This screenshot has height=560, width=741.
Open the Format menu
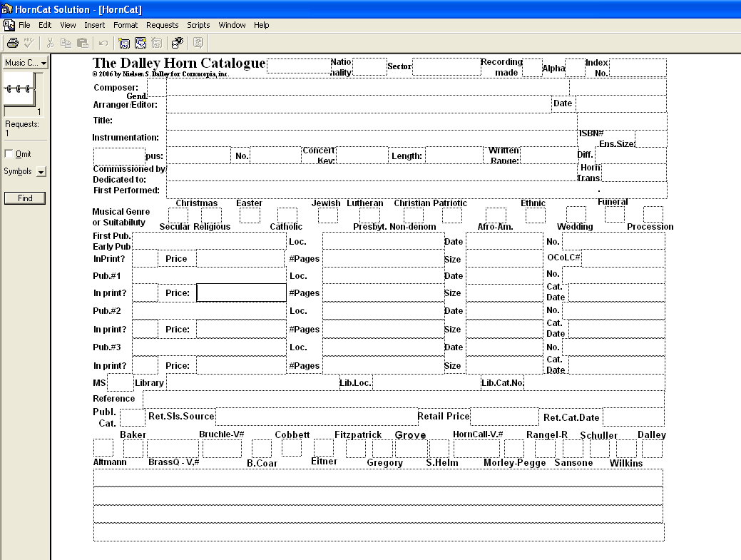[126, 25]
